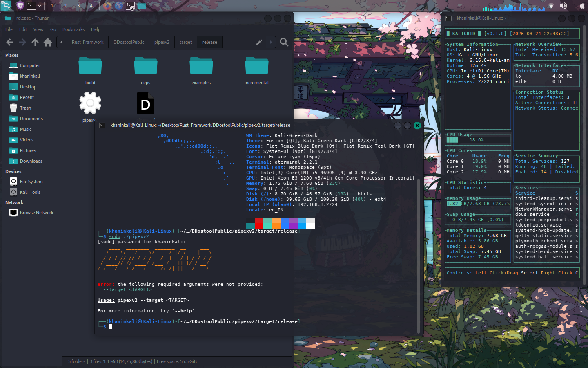Screen dimensions: 588x368
Task: Launch Firefox from top panel
Action: [107, 6]
